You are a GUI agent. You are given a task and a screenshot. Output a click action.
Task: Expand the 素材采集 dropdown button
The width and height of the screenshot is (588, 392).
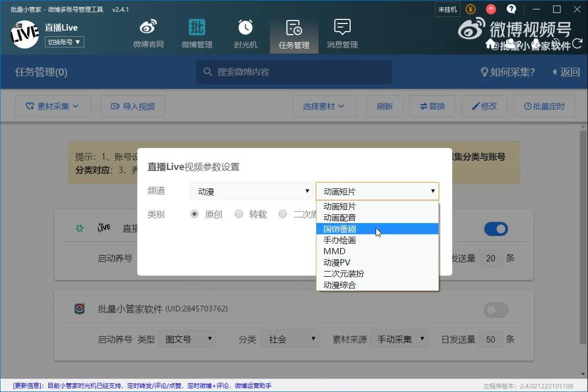pyautogui.click(x=53, y=106)
